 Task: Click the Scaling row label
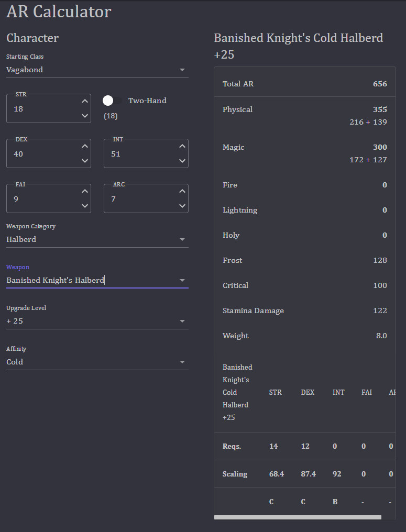[234, 474]
